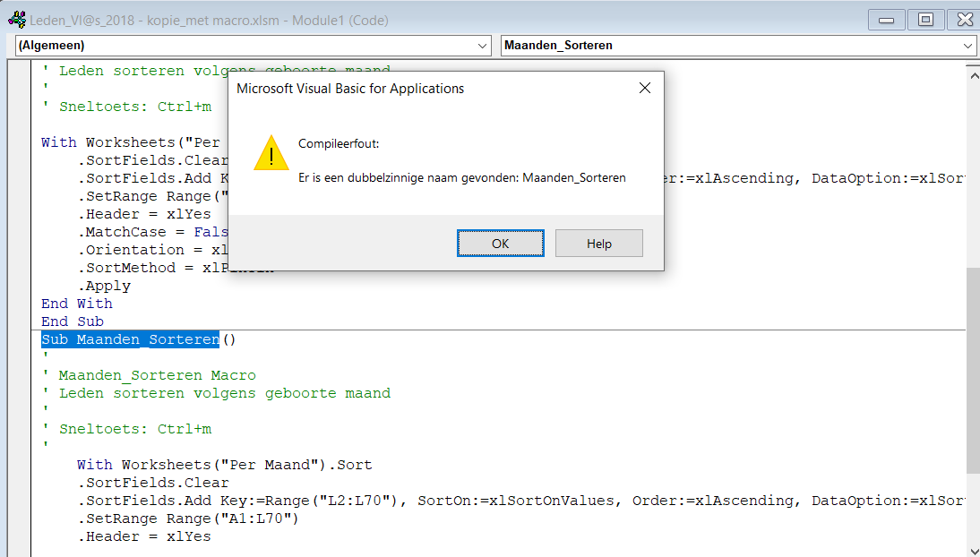Click the .Apply code line
Viewport: 980px width, 557px height.
point(105,286)
